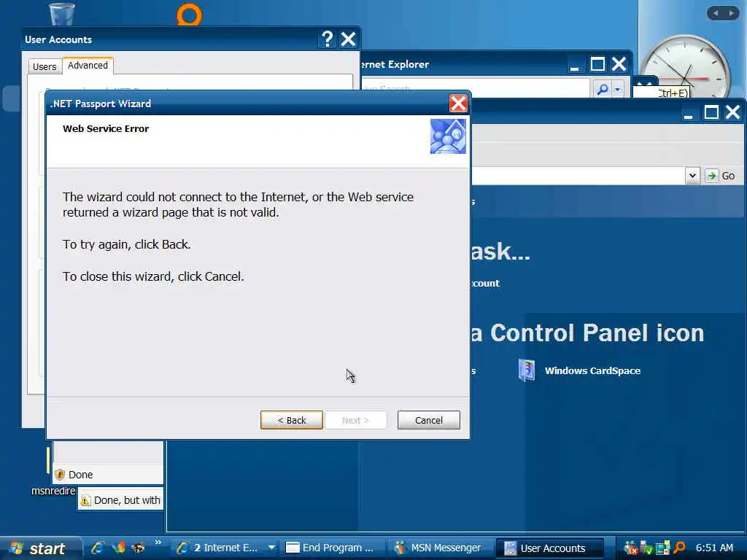747x560 pixels.
Task: Maximize the Control Panel window
Action: [x=711, y=112]
